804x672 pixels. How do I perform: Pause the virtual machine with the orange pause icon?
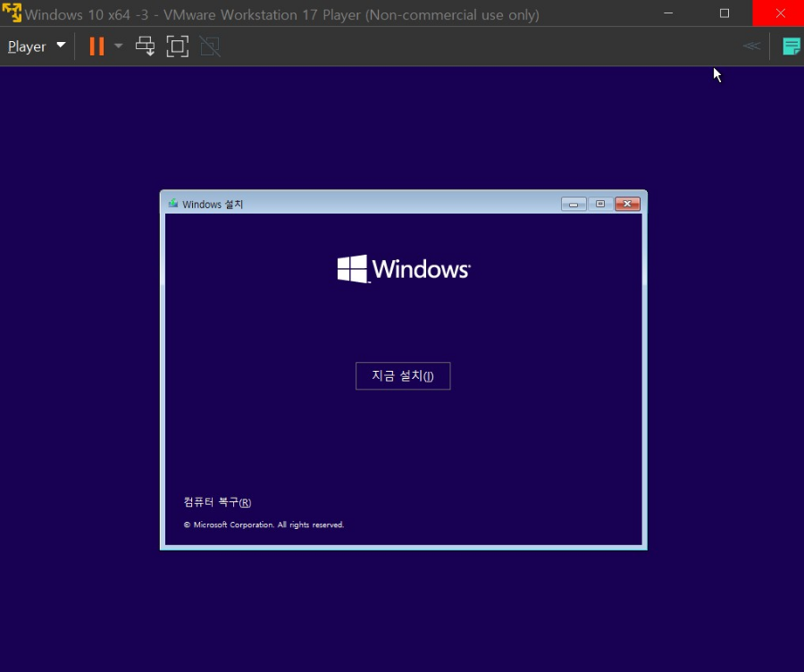[96, 46]
